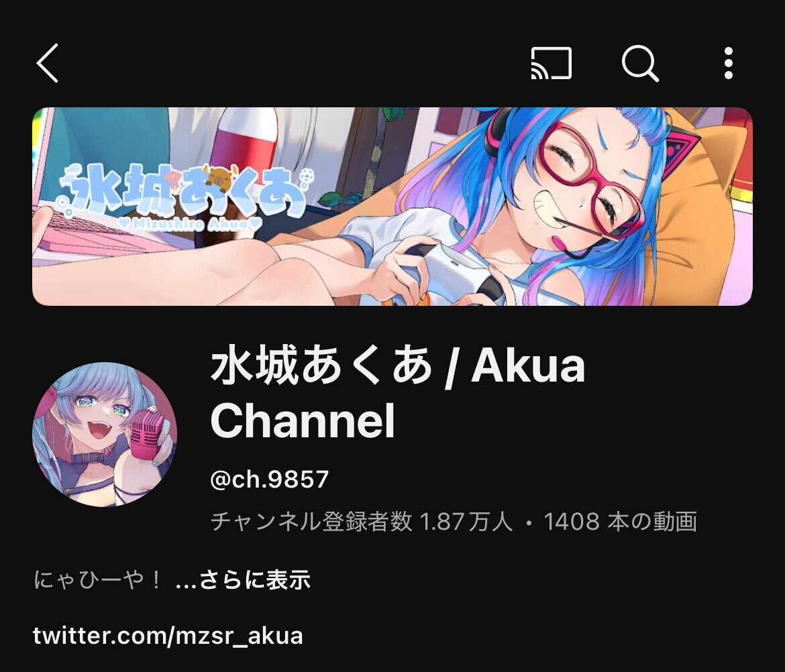Viewport: 785px width, 672px height.
Task: Click the 水城あくあ / Akua Channel title
Action: pos(397,393)
